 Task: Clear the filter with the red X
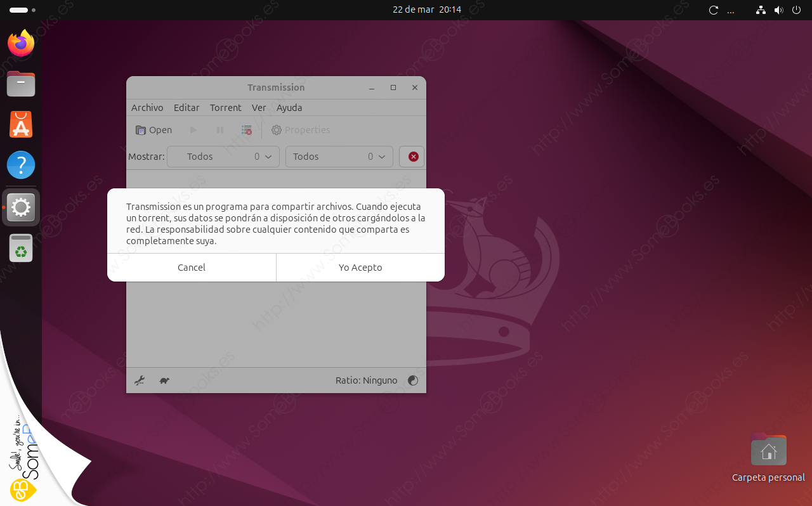pyautogui.click(x=412, y=157)
